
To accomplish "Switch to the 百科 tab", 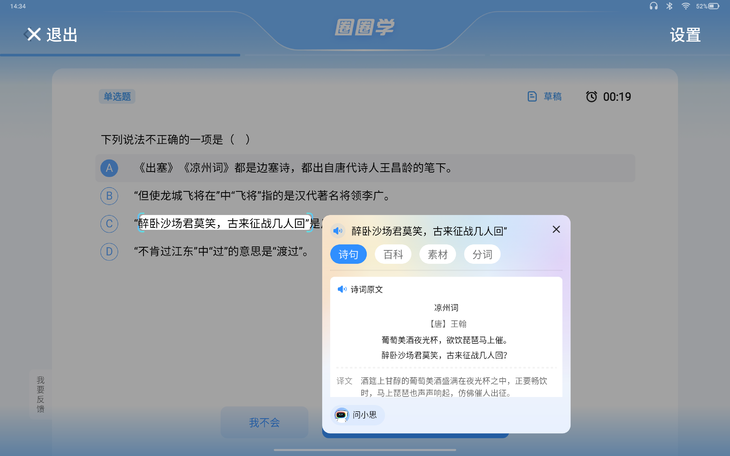I will 393,255.
